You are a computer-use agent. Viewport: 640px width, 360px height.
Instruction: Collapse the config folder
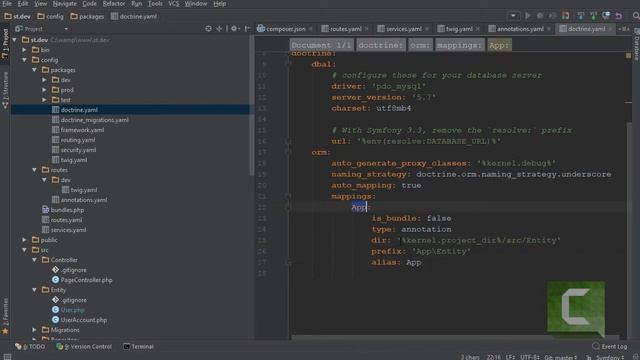(x=25, y=60)
